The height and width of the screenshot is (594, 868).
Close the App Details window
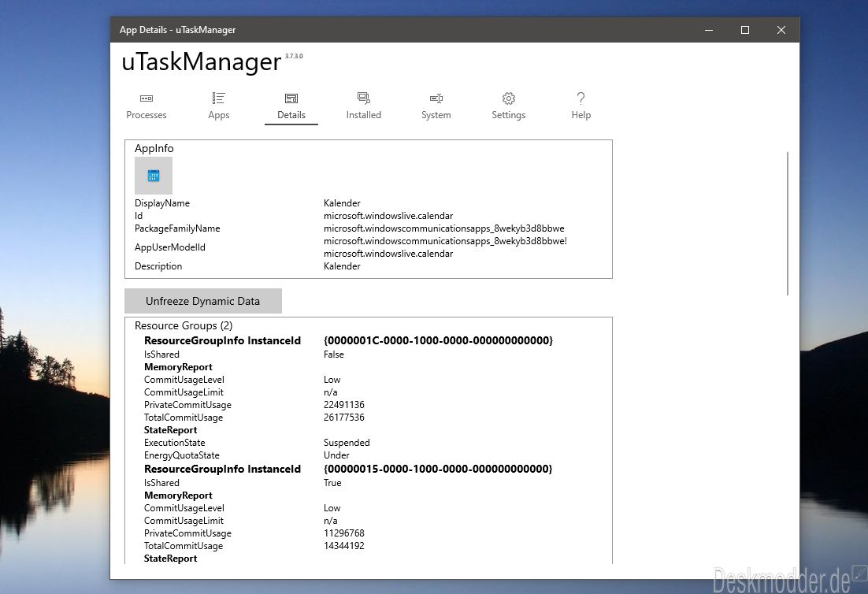click(x=781, y=30)
